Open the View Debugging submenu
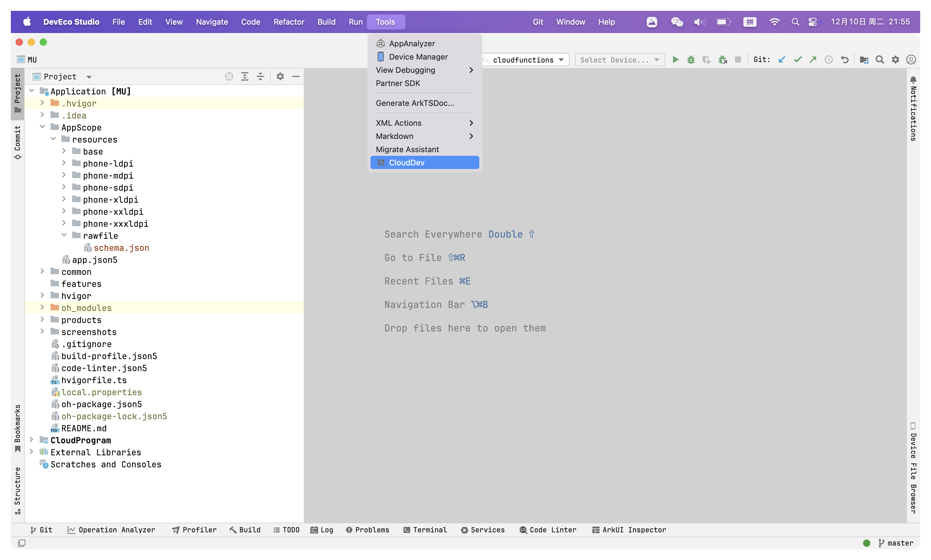The width and height of the screenshot is (931, 560). (x=424, y=70)
